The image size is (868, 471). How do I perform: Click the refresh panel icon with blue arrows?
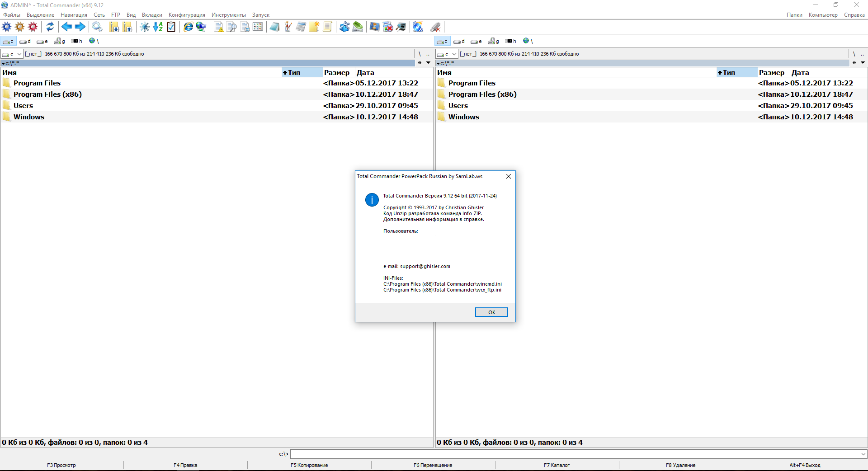(50, 27)
